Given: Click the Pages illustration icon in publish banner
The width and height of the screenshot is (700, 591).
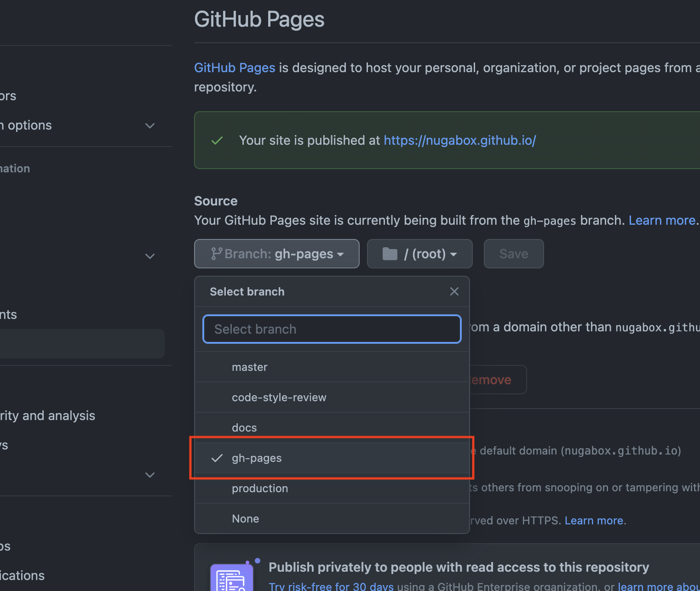Looking at the screenshot, I should click(232, 577).
